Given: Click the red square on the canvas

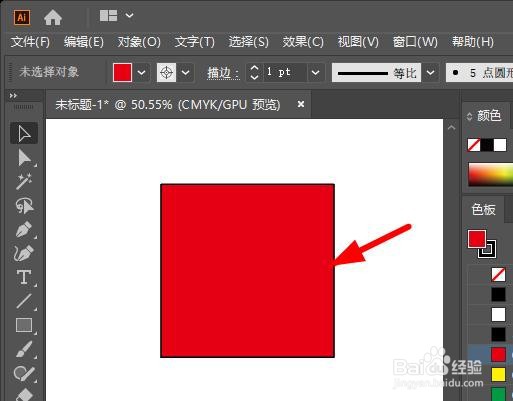Looking at the screenshot, I should [x=247, y=271].
